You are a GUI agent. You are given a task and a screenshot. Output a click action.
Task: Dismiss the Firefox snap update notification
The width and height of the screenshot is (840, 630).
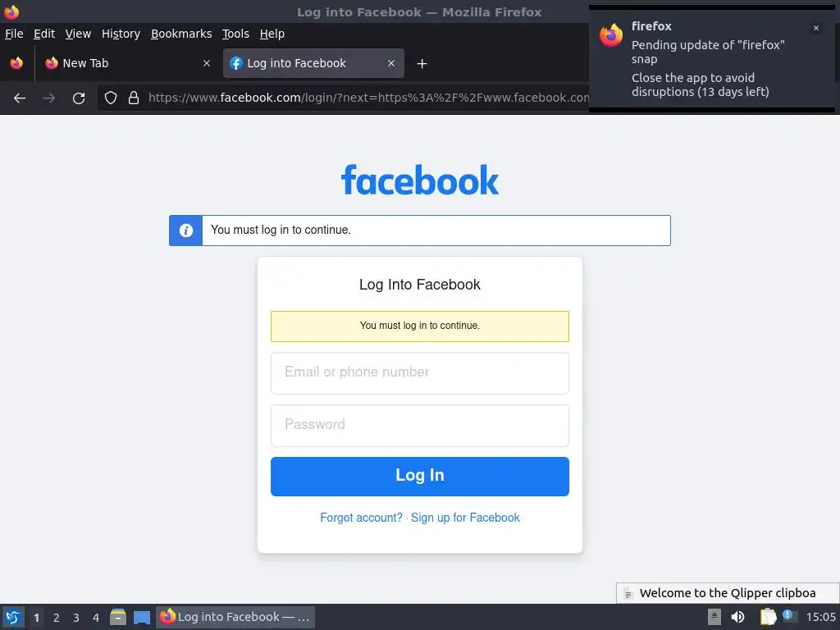816,28
